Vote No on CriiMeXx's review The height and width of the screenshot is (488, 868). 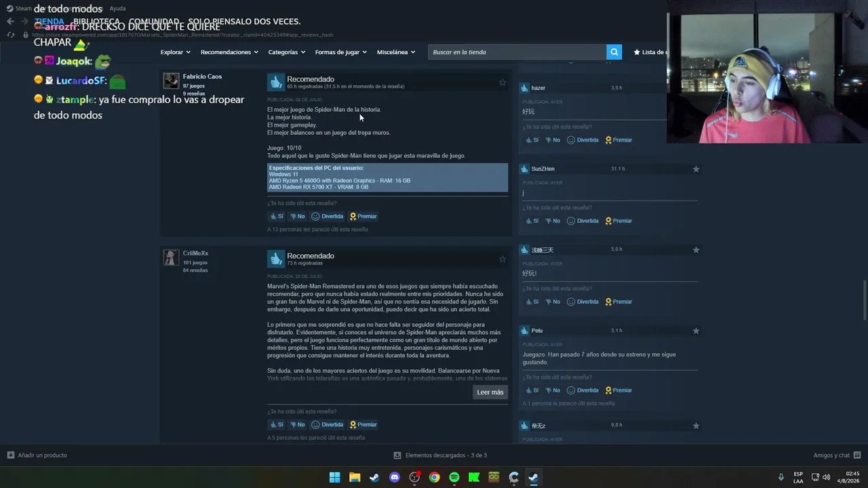297,425
